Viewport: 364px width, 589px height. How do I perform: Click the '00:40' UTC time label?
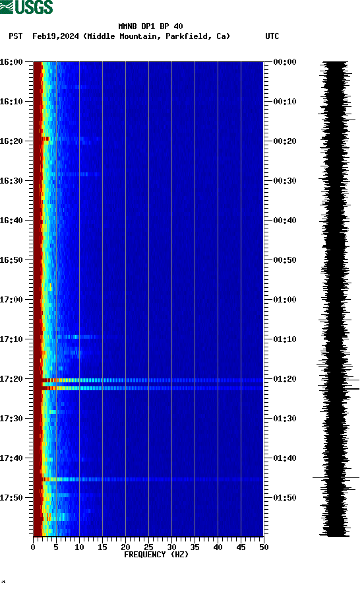coord(285,221)
